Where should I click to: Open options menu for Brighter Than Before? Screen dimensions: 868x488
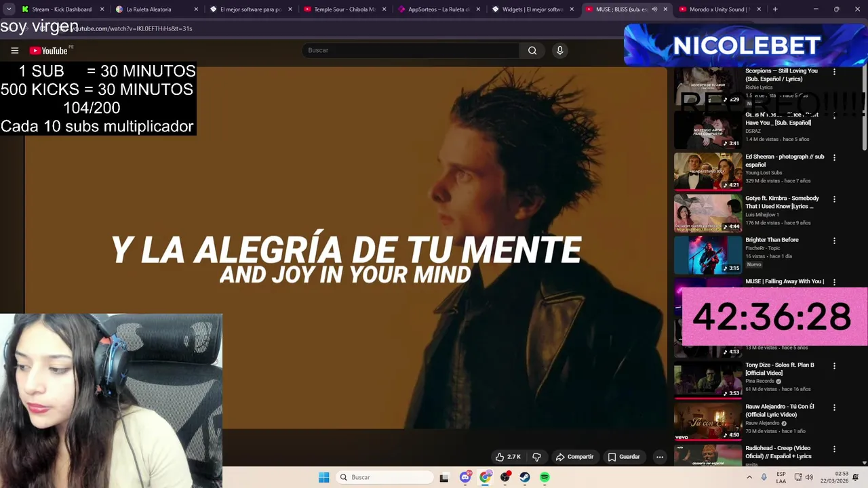tap(834, 241)
